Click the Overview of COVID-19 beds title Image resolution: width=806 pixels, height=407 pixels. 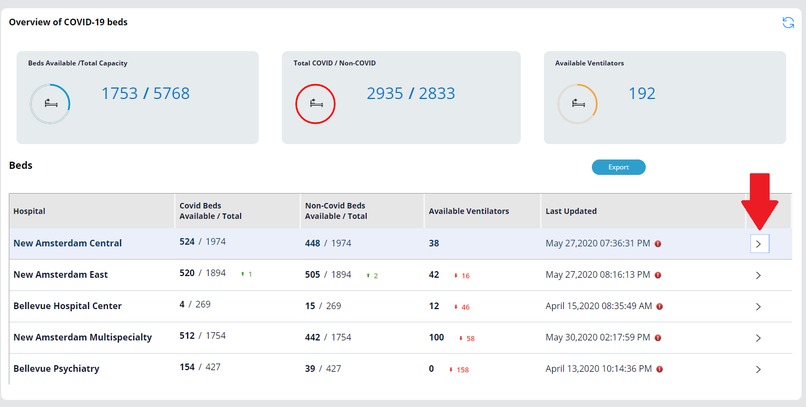point(68,22)
